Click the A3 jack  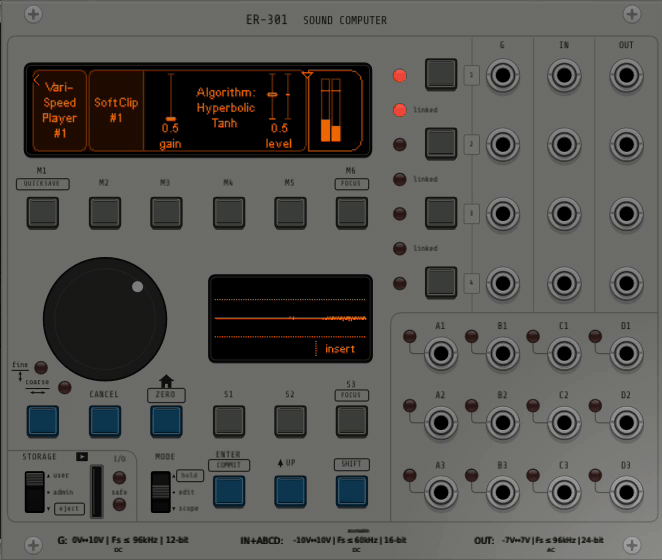point(441,492)
